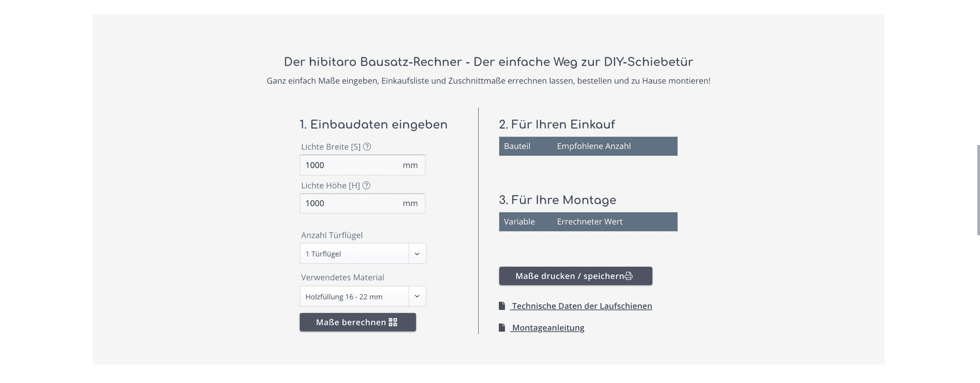Viewport: 980px width, 383px height.
Task: Click help icon beside Lichte Höhe [H]
Action: click(366, 186)
